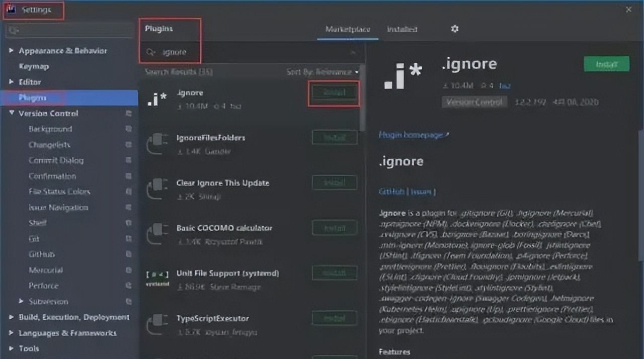Install the .ignore plugin from results list
The height and width of the screenshot is (359, 644).
pyautogui.click(x=334, y=93)
